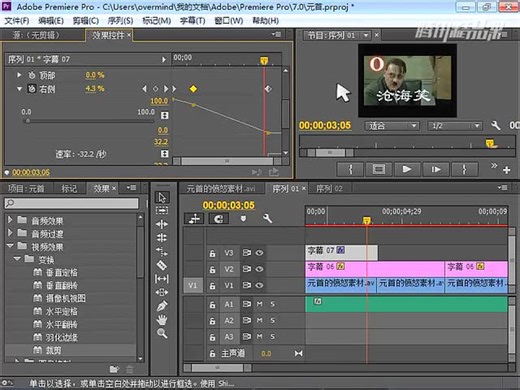This screenshot has height=390, width=520.
Task: Expand the 顶部 property
Action: [x=19, y=75]
